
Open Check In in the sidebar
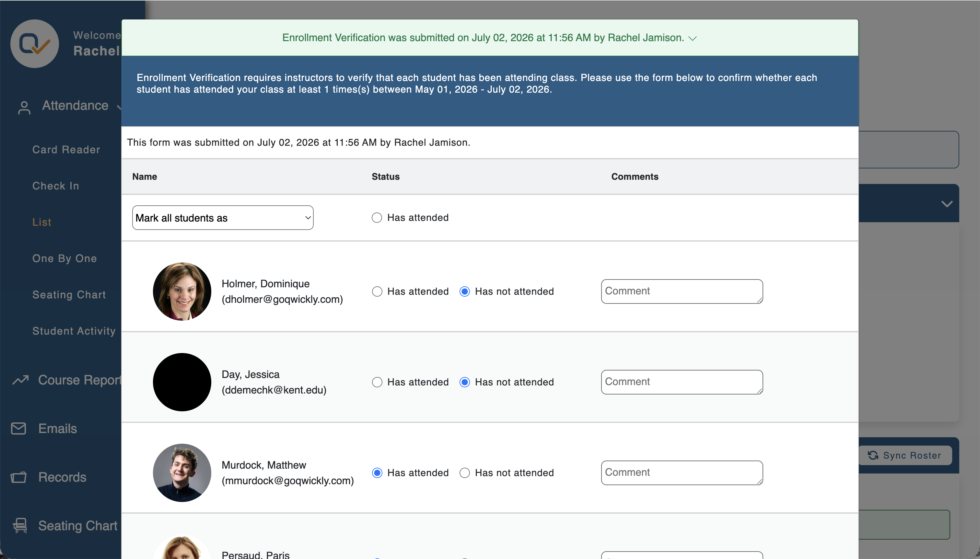[56, 186]
